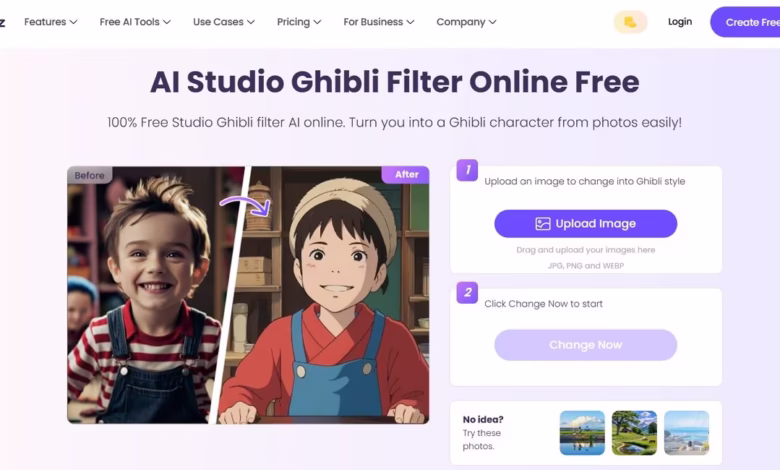Choose the green countryside tree sample photo
Screen dimensions: 780x470
click(x=634, y=433)
